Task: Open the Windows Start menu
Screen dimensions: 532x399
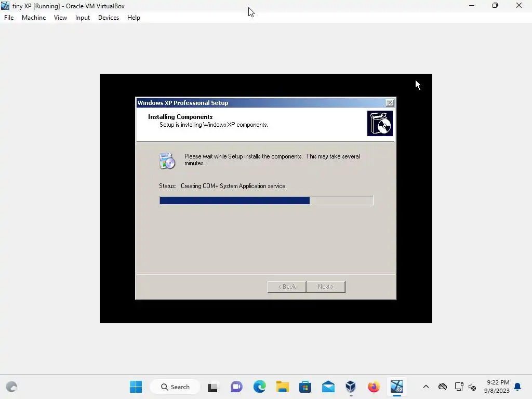Action: (136, 387)
